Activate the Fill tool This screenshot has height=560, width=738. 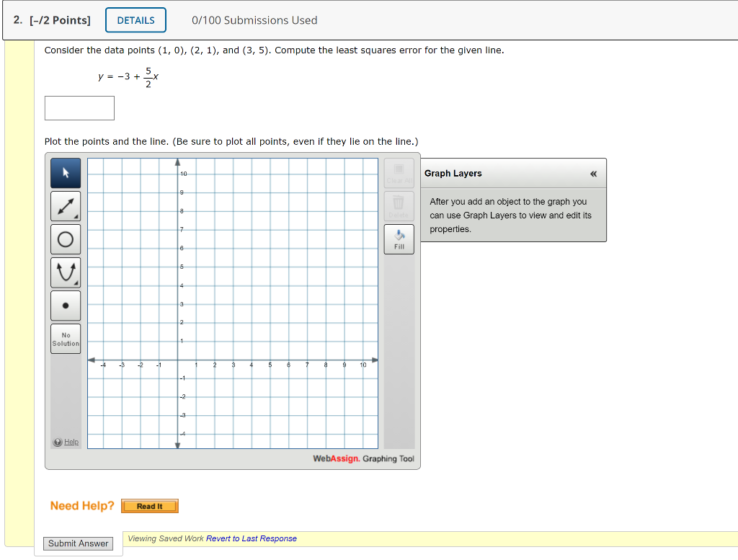399,239
